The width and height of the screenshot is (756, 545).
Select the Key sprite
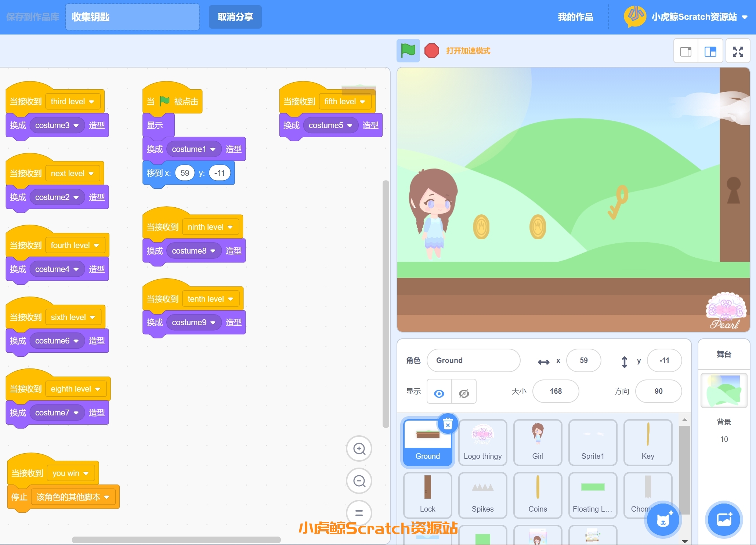tap(648, 442)
